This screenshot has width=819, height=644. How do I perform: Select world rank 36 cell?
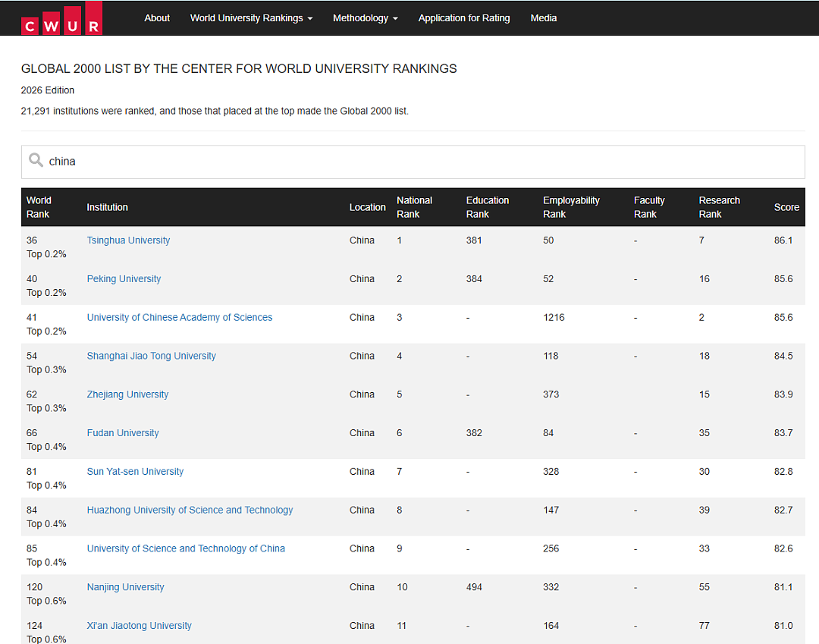click(x=32, y=240)
